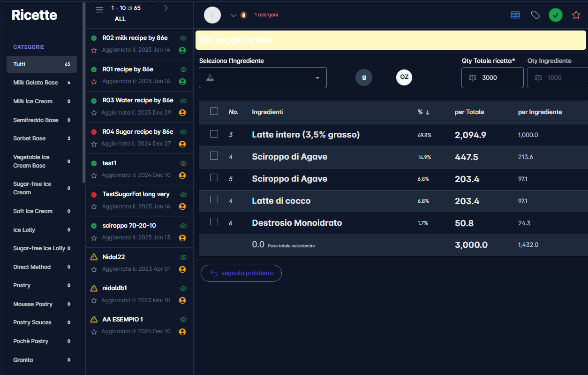588x375 pixels.
Task: Check the Latte intero ingredient checkbox
Action: [214, 134]
